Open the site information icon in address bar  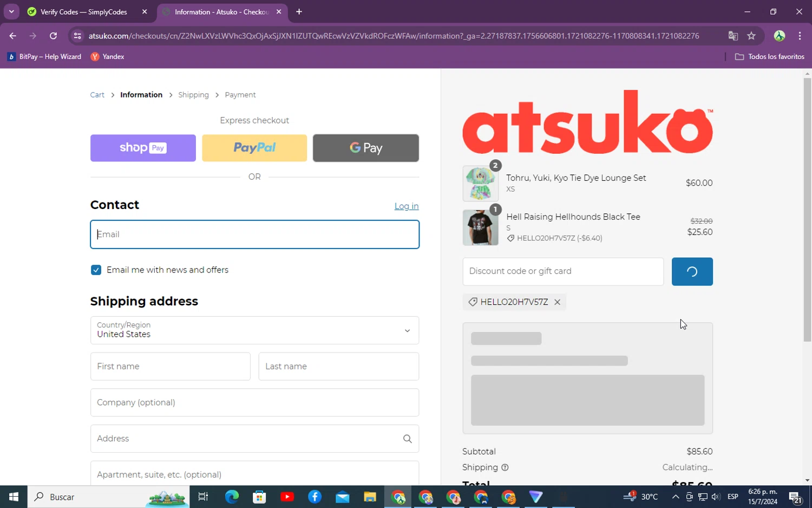coord(77,36)
